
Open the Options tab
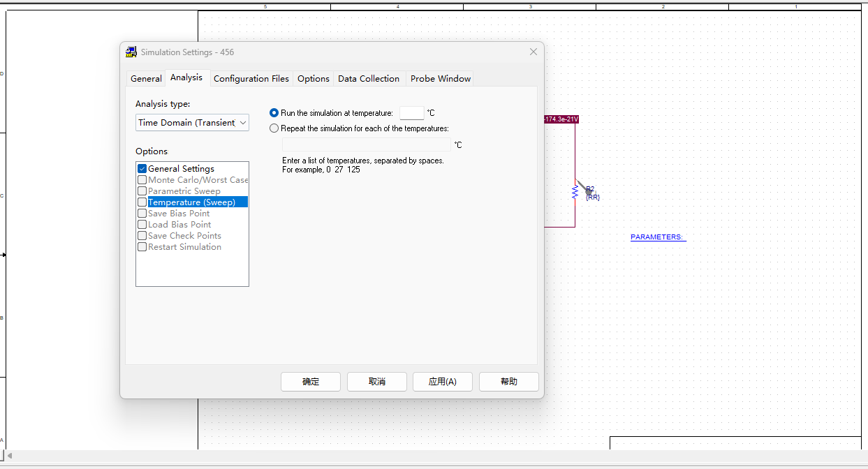(314, 79)
